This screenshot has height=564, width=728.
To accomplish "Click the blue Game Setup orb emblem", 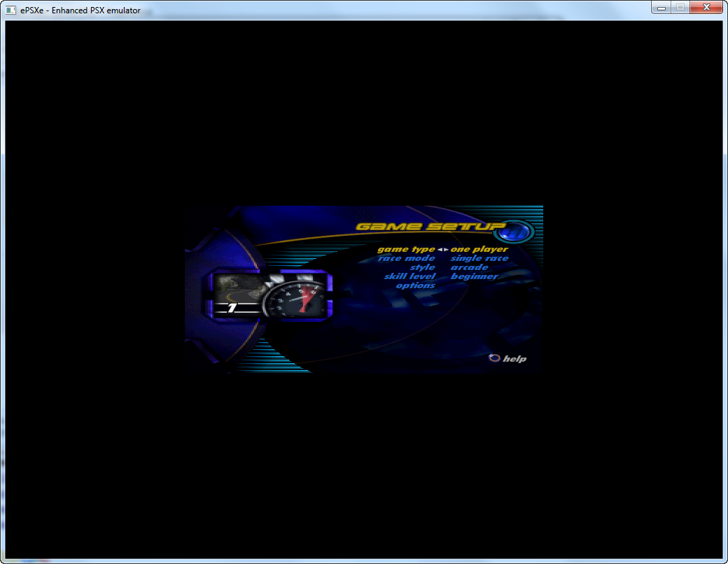I will point(514,231).
